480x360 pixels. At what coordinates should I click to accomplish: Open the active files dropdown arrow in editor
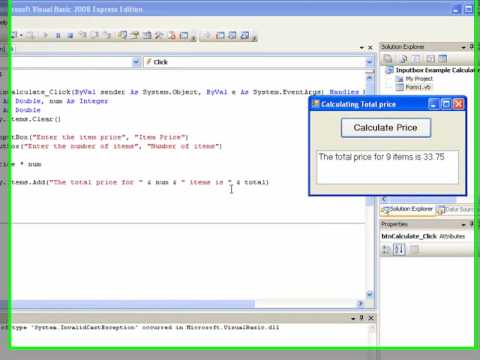click(362, 48)
